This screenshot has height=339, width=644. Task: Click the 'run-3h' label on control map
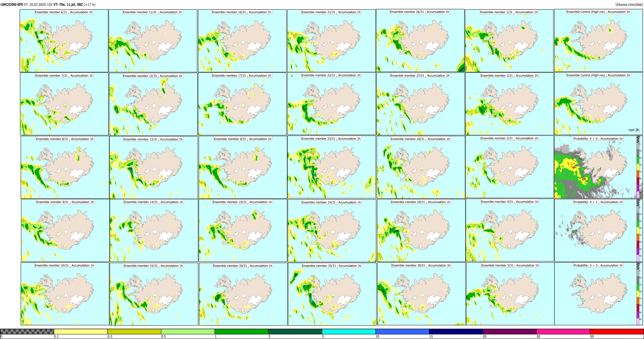634,130
